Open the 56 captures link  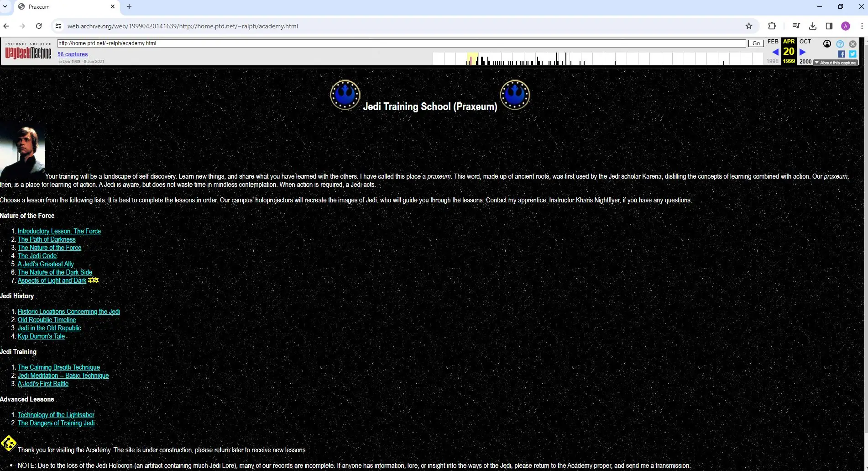click(x=73, y=54)
